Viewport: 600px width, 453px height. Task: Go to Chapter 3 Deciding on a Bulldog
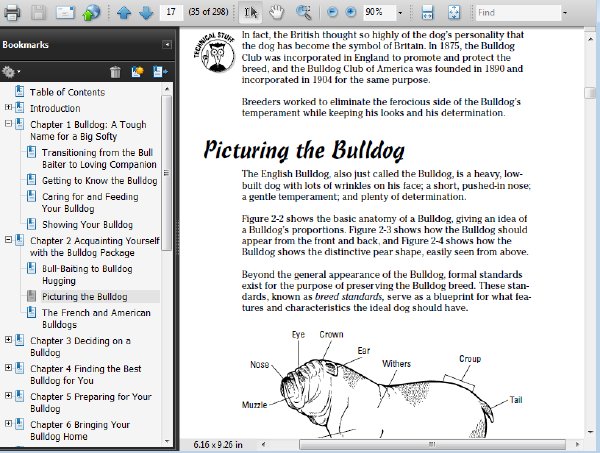[x=80, y=347]
